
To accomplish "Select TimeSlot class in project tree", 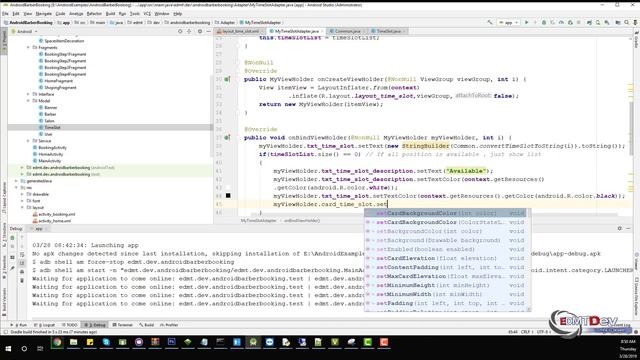I will tap(52, 127).
